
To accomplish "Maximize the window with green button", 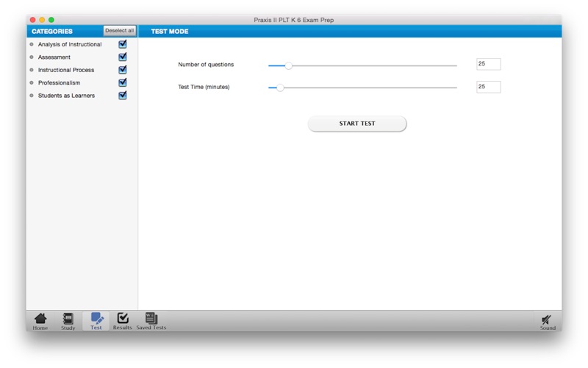I will click(51, 20).
